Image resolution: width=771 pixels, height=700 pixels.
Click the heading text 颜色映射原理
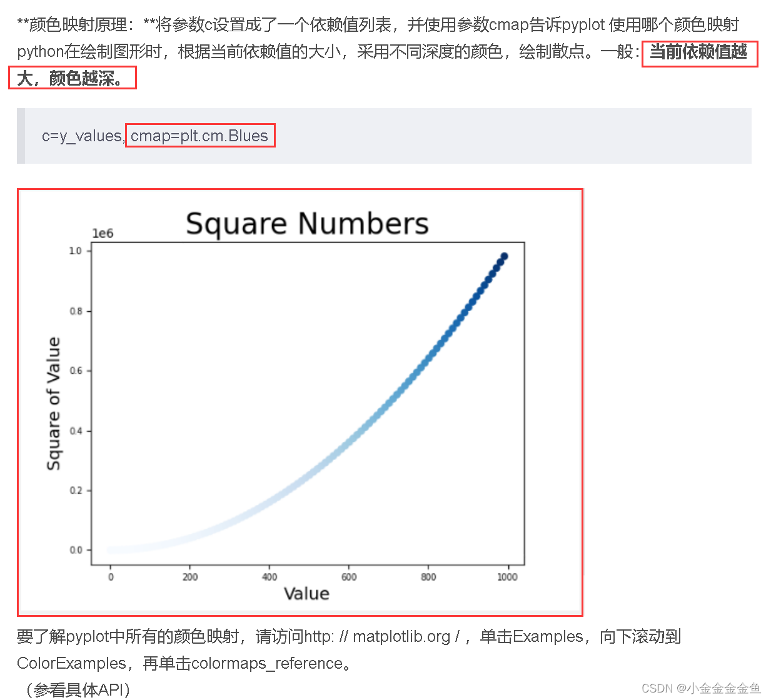(x=78, y=24)
